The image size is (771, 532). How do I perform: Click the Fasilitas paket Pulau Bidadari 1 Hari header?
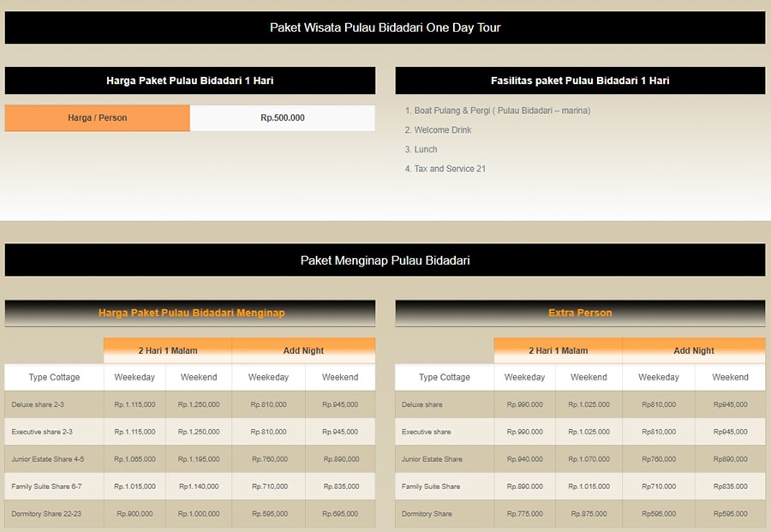(x=580, y=81)
